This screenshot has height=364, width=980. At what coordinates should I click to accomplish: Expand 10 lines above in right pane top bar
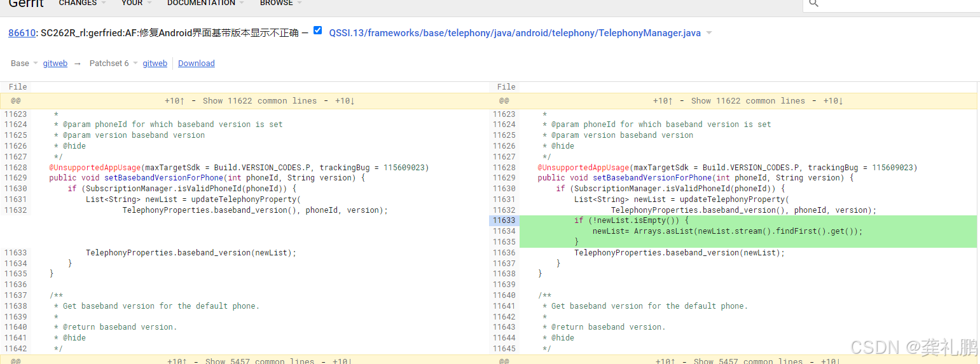[x=663, y=100]
